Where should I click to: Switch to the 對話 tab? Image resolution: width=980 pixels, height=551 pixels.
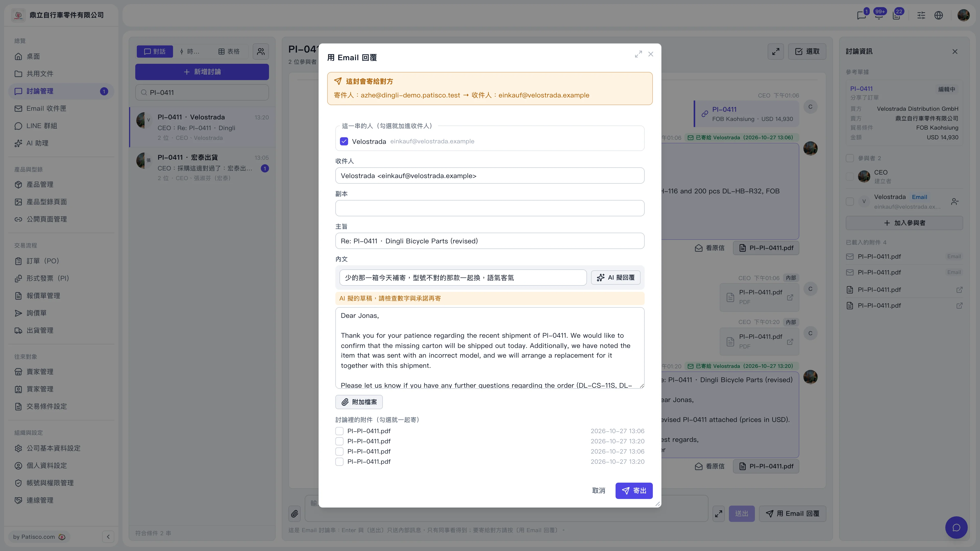(x=155, y=51)
